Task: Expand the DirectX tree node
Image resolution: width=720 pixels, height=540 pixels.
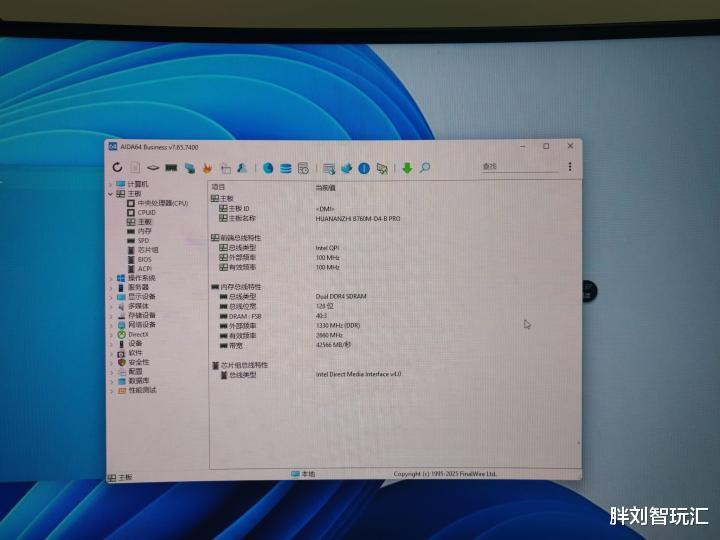Action: 111,335
